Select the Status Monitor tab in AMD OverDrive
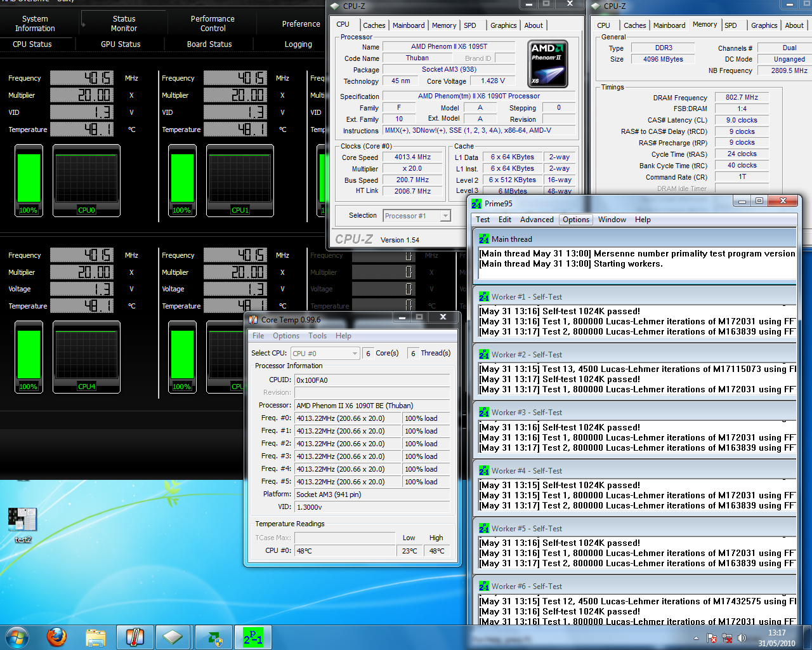 pyautogui.click(x=124, y=23)
